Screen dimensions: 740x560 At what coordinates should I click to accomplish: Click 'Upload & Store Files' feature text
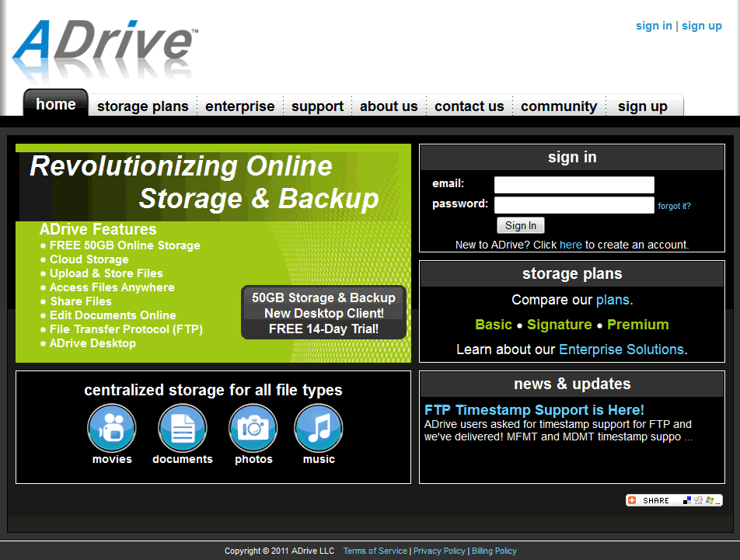tap(106, 273)
